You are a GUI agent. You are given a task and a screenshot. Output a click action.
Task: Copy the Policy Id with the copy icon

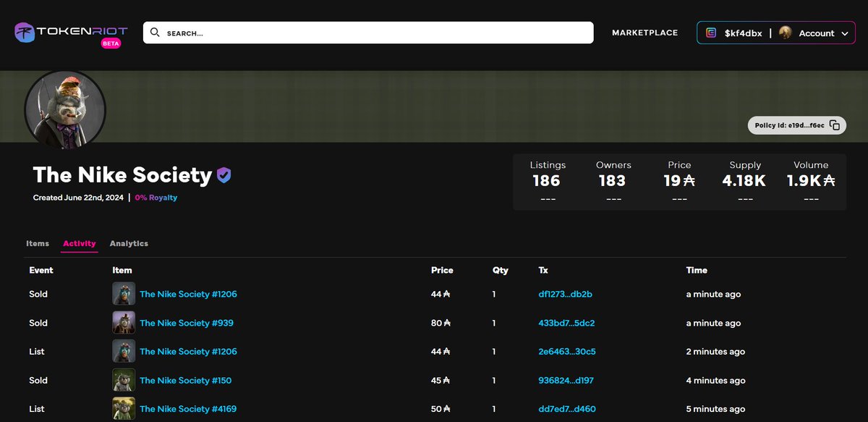coord(835,125)
